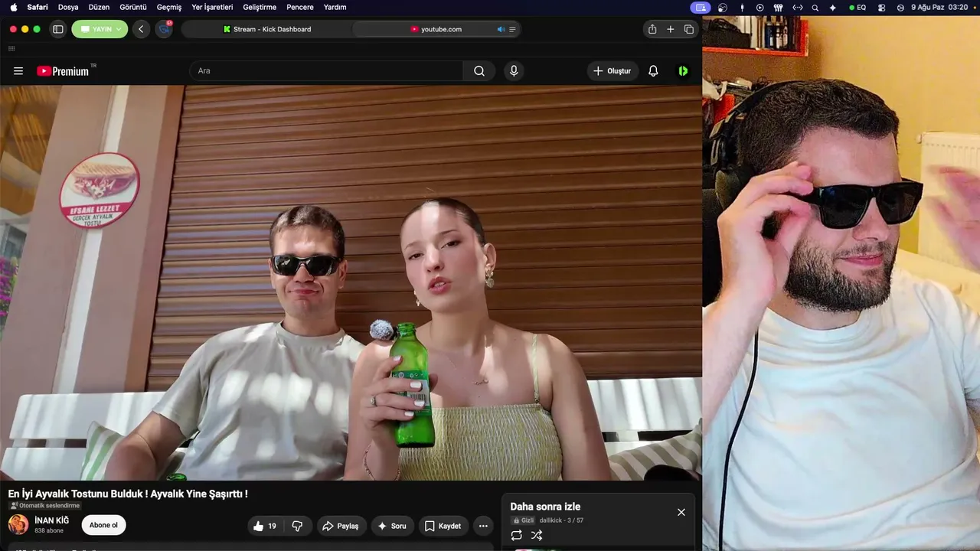Share the page via Safari share icon
980x551 pixels.
[x=652, y=29]
